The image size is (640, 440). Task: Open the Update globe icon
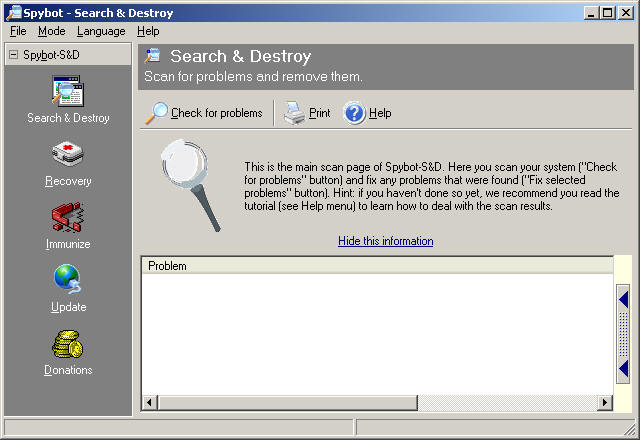(68, 280)
